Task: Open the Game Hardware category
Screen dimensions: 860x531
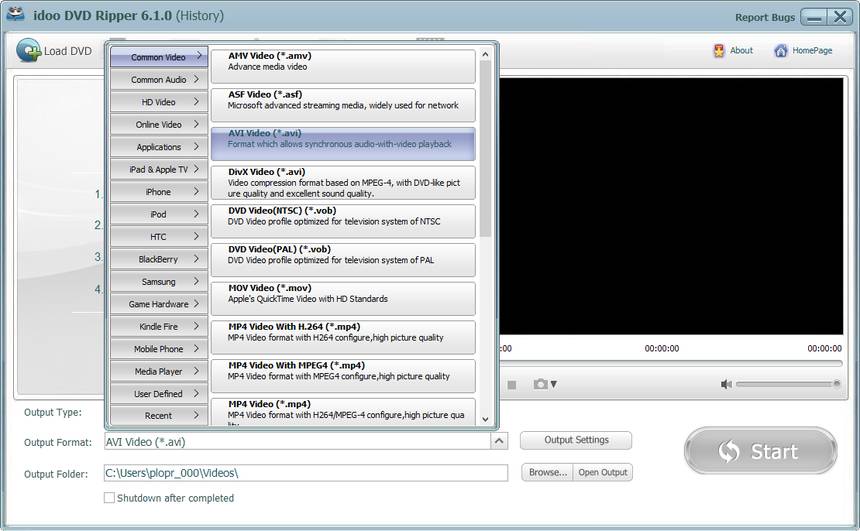Action: point(159,304)
